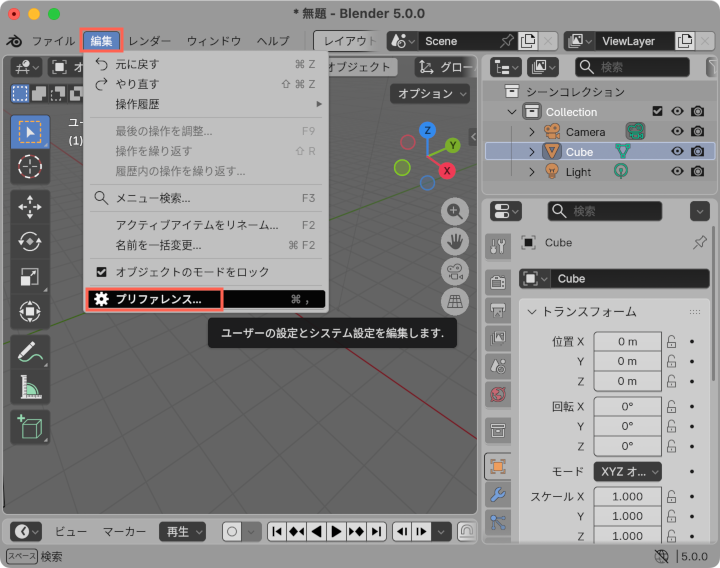720x568 pixels.
Task: Open the ファイル menu
Action: coord(53,41)
